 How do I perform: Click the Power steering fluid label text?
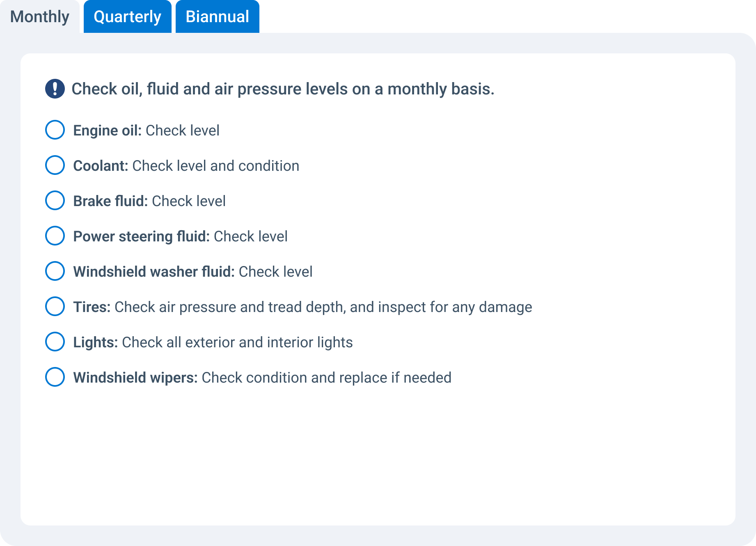(x=141, y=236)
